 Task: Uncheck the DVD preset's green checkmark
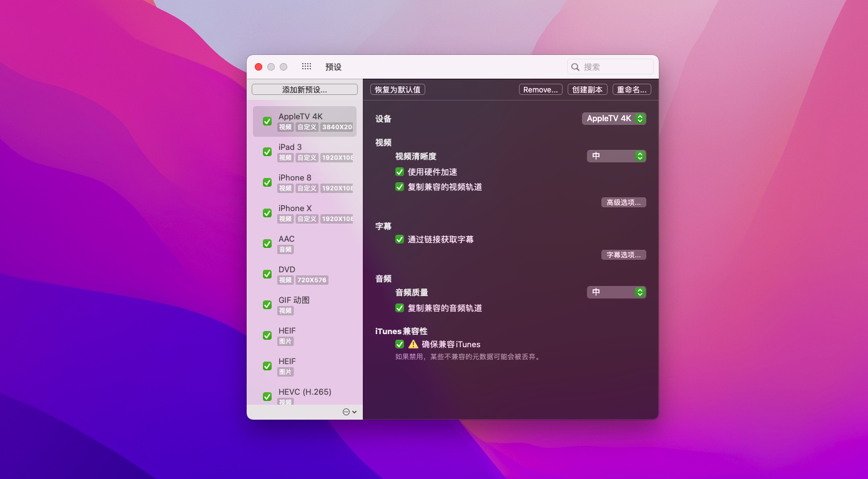(x=267, y=274)
